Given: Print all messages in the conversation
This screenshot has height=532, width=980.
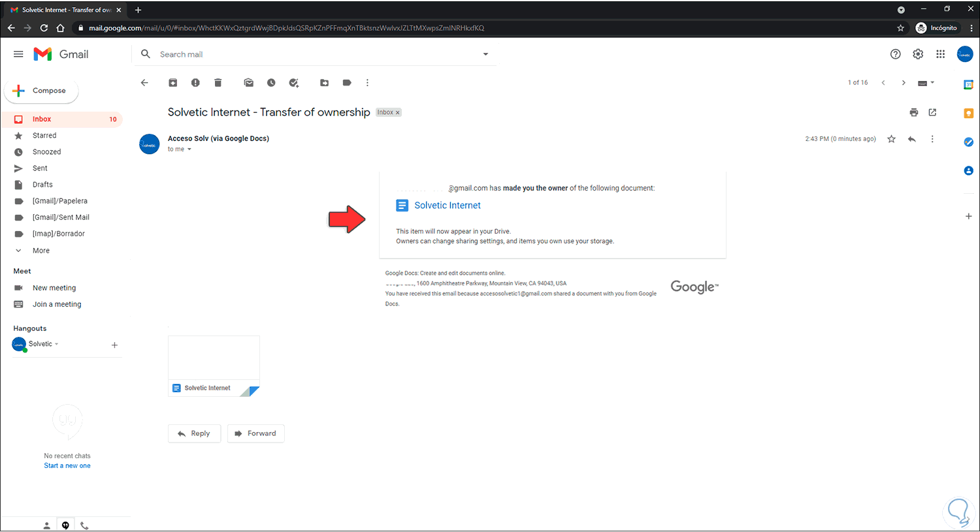Looking at the screenshot, I should [x=914, y=112].
